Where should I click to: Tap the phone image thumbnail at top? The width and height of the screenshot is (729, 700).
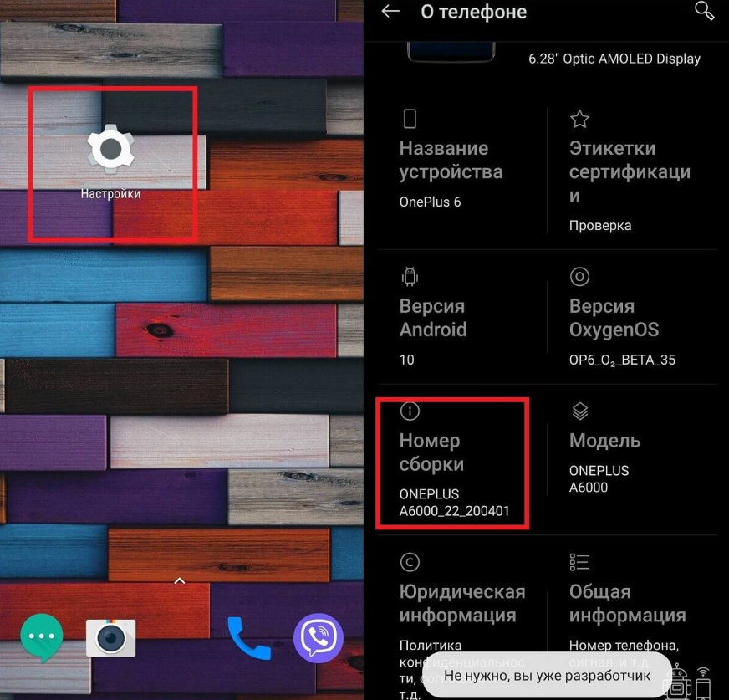point(451,52)
